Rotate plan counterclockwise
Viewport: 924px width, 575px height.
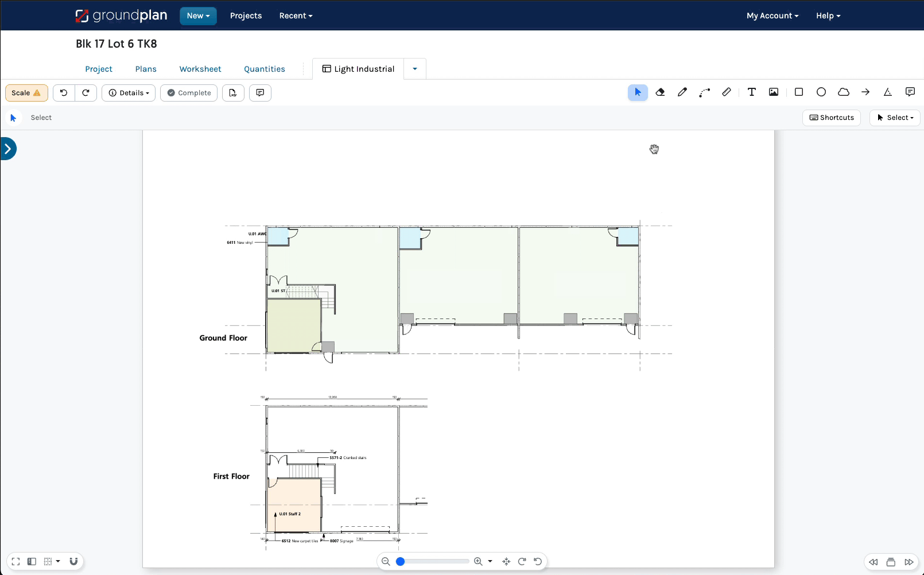point(538,562)
